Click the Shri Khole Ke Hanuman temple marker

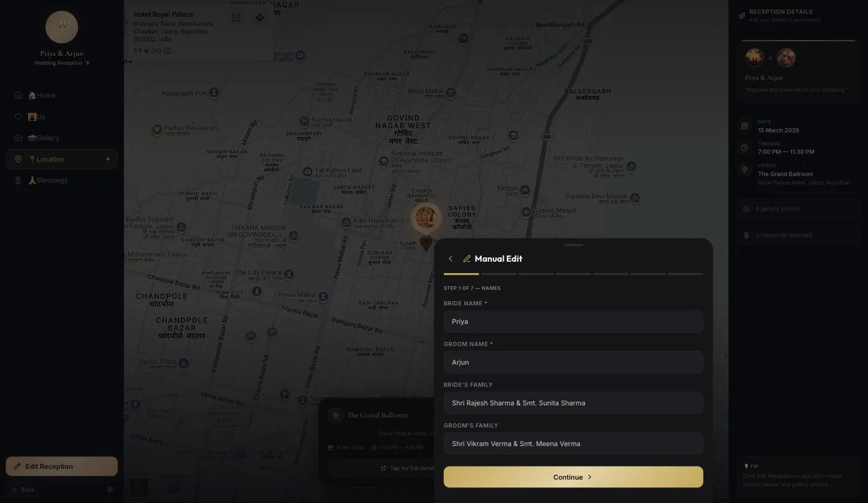pyautogui.click(x=631, y=166)
